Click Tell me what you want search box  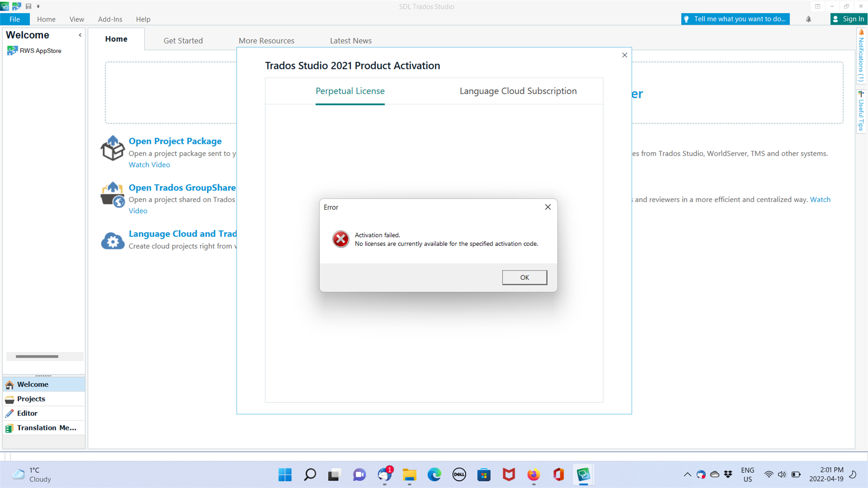[735, 19]
